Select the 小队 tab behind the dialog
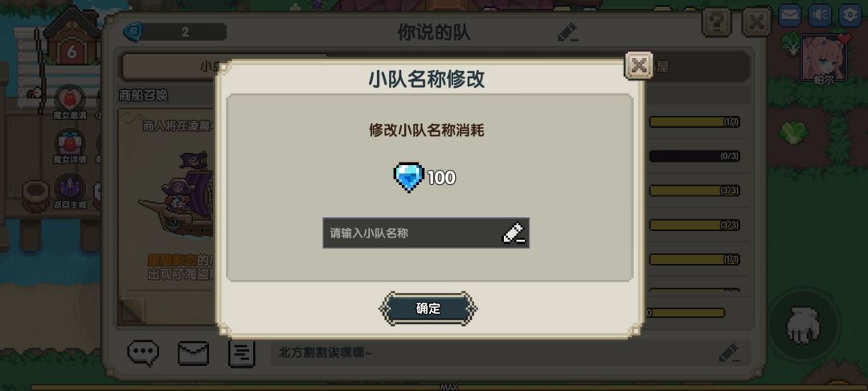 170,67
